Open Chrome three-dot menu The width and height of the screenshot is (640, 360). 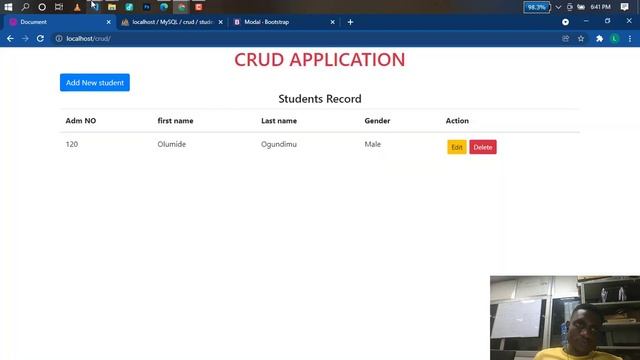[630, 38]
